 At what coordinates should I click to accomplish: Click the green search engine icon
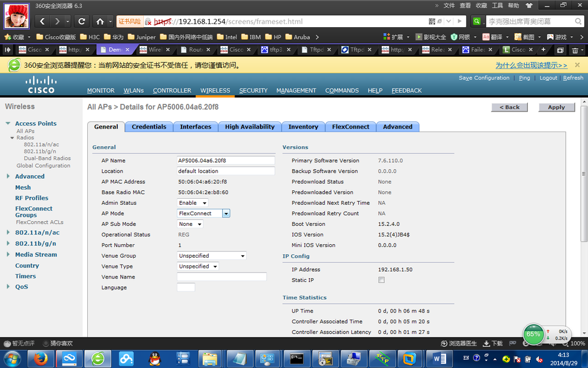[476, 21]
